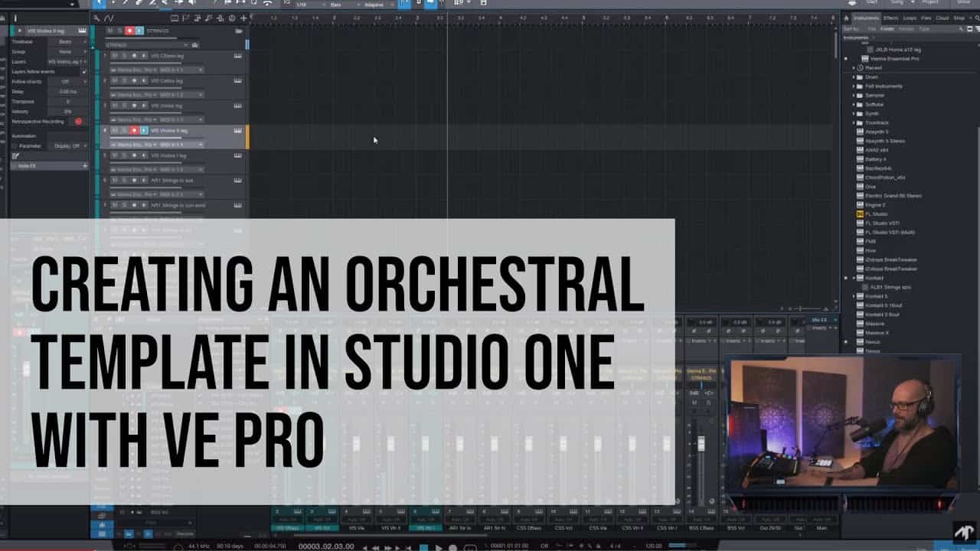980x551 pixels.
Task: Switch to Cloud browser tab
Action: (x=942, y=18)
